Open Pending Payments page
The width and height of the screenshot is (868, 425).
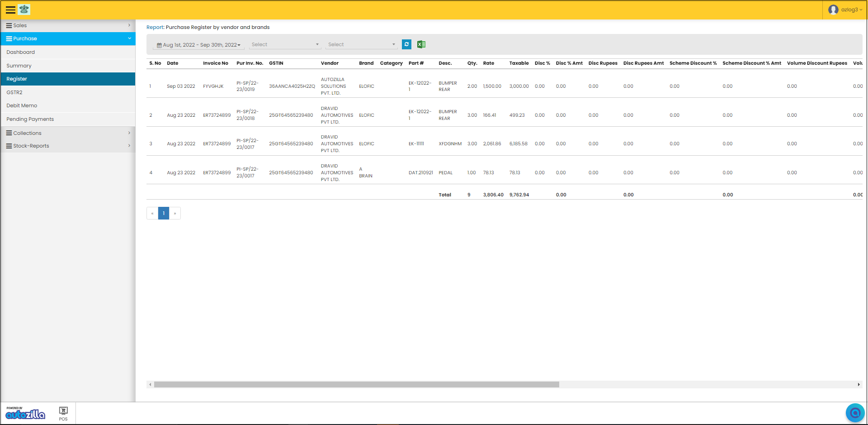click(68, 119)
